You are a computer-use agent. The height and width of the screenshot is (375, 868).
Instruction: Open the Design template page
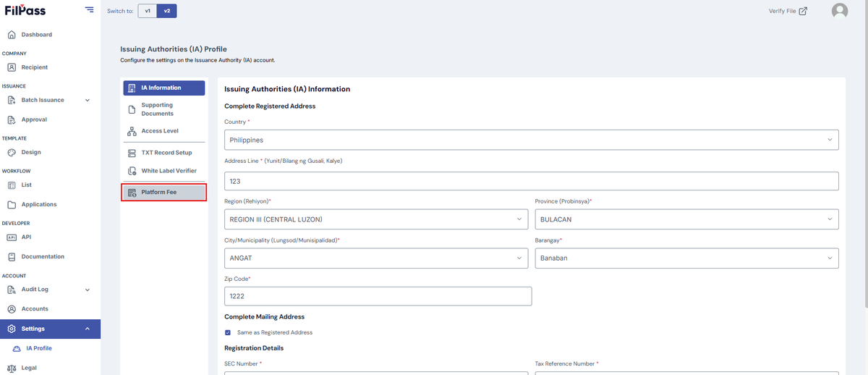coord(31,152)
